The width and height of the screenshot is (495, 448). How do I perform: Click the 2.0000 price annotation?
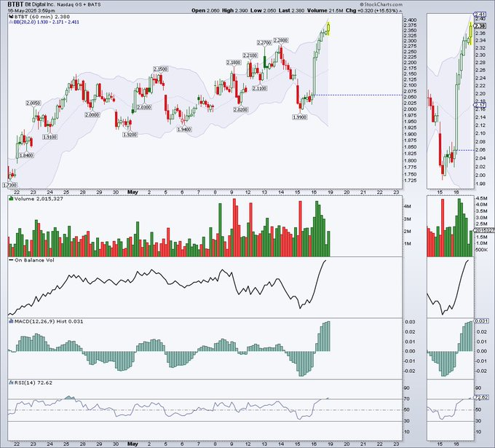[92, 115]
